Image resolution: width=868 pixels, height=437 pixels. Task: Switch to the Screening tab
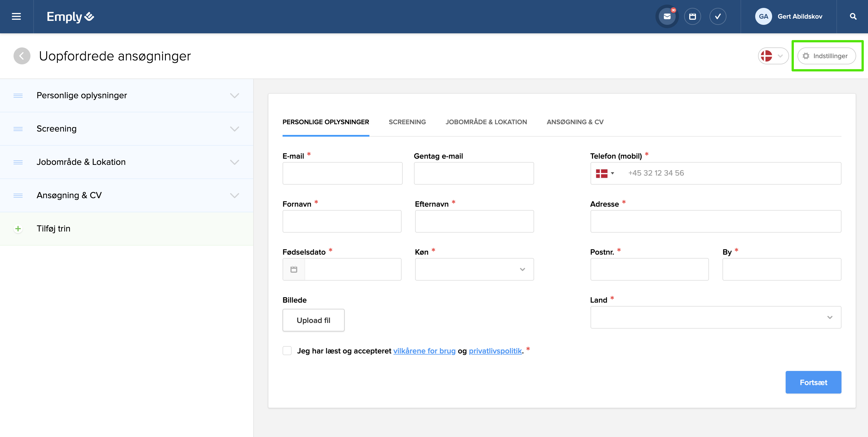407,122
